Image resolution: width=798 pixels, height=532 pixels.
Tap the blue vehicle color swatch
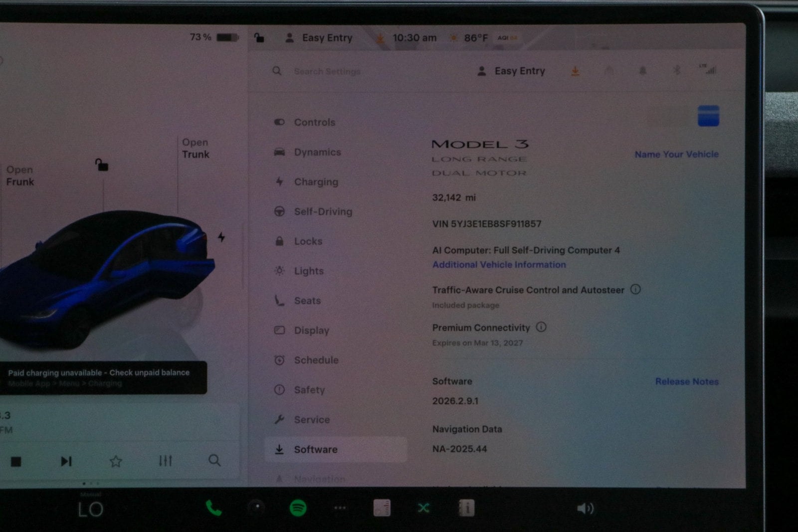[x=708, y=116]
